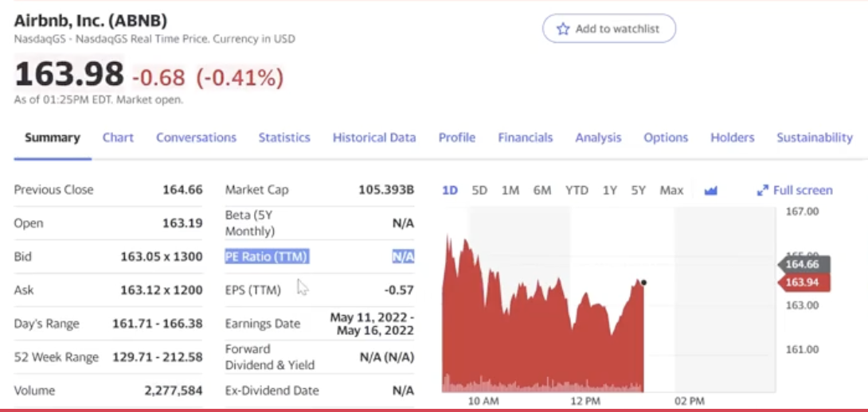The height and width of the screenshot is (412, 868).
Task: Click the Open value 163.19
Action: tap(182, 223)
